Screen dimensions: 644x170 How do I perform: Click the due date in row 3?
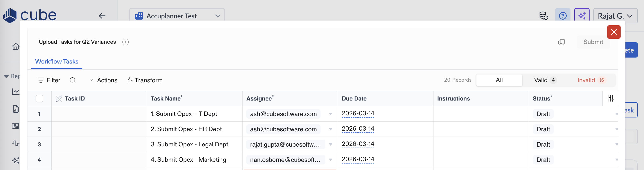pos(358,144)
